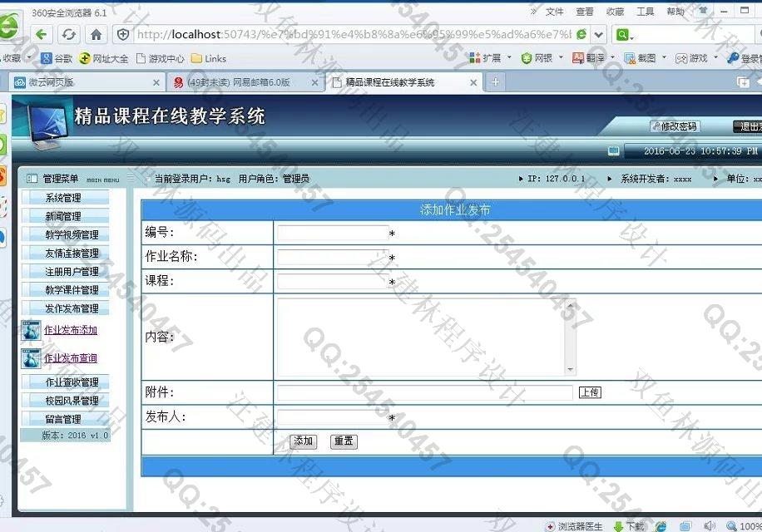Open the 游戏 games dropdown
Image resolution: width=762 pixels, height=532 pixels.
click(697, 58)
